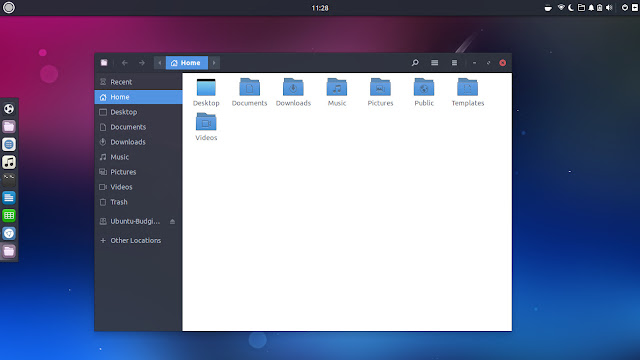Open the file manager hamburger menu

coord(454,62)
